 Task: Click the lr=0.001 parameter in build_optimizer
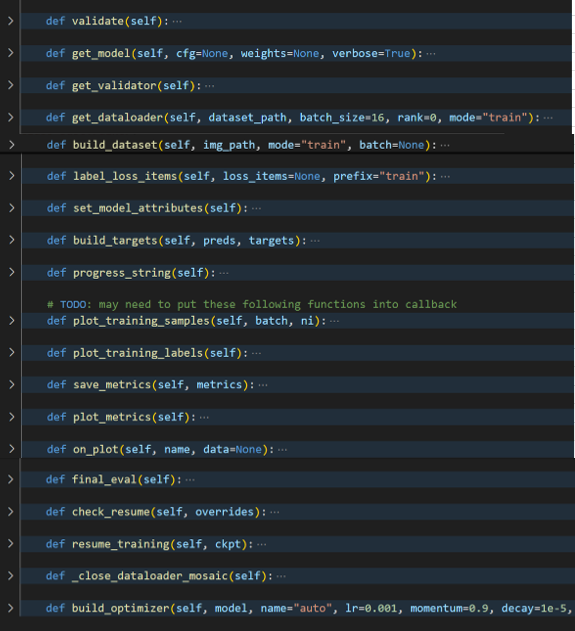[371, 608]
